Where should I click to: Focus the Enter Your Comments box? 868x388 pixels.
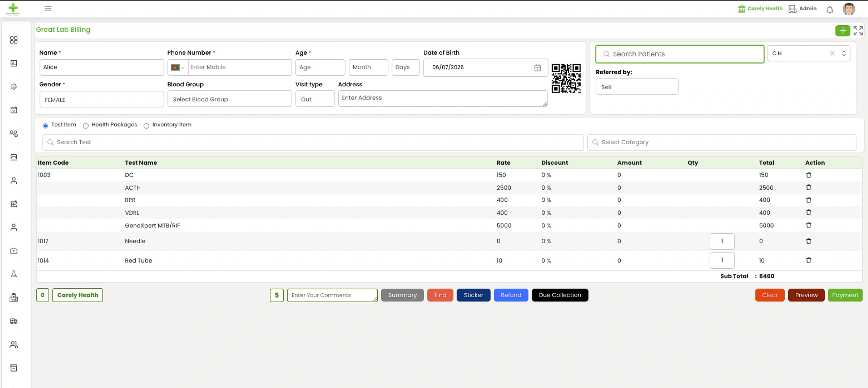point(332,295)
